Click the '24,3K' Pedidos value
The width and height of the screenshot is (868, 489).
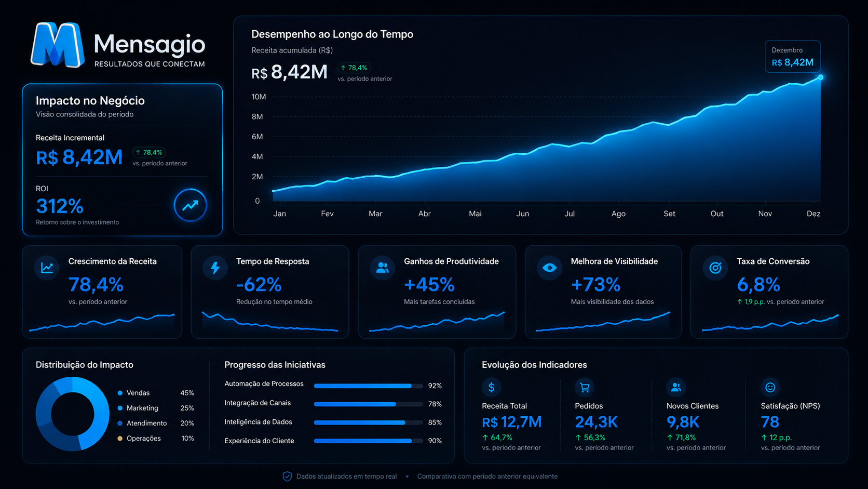[596, 422]
